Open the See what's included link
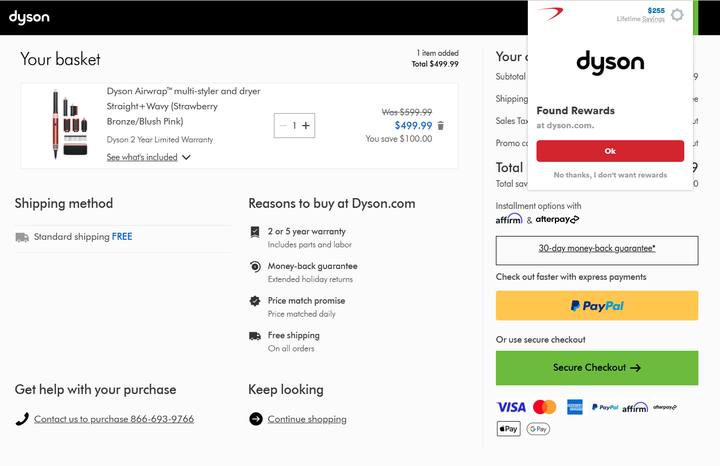The height and width of the screenshot is (466, 720). point(142,157)
